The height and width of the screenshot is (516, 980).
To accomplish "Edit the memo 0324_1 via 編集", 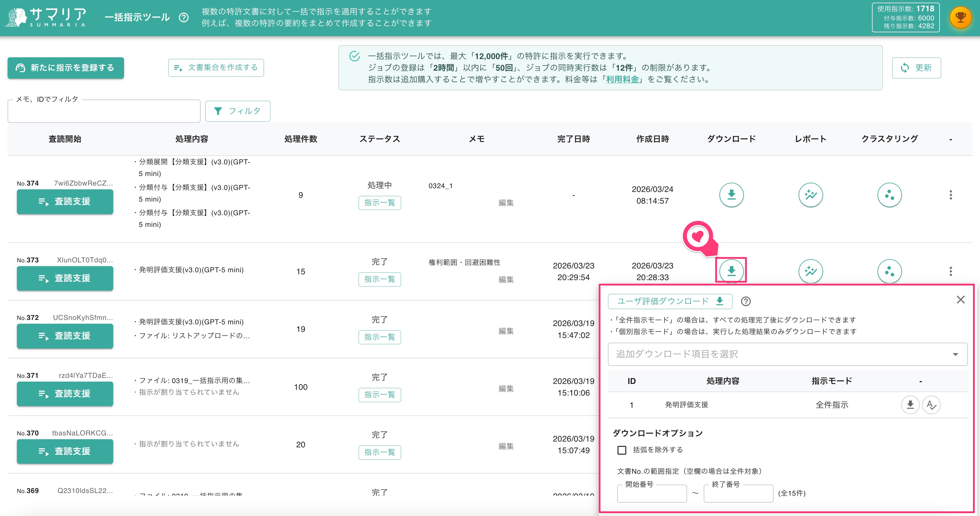I will [506, 202].
